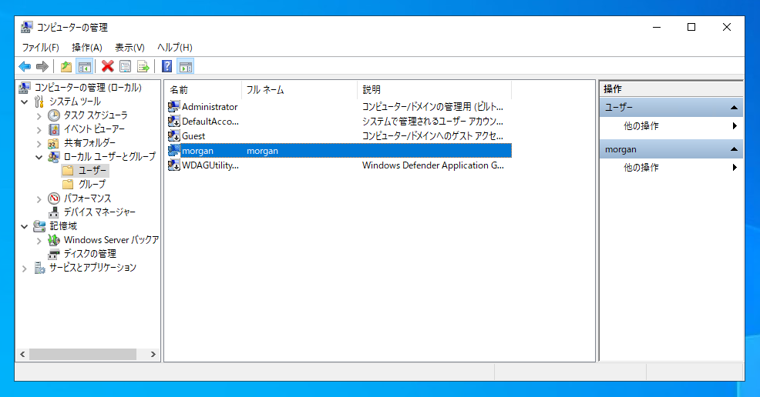Click the tree pane scrollbar right arrow
760x397 pixels.
pyautogui.click(x=153, y=354)
